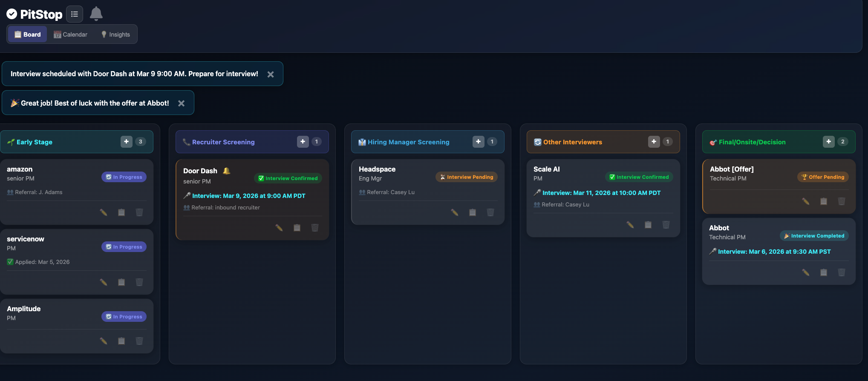Edit the Headspace card
This screenshot has height=381, width=868.
coord(455,212)
